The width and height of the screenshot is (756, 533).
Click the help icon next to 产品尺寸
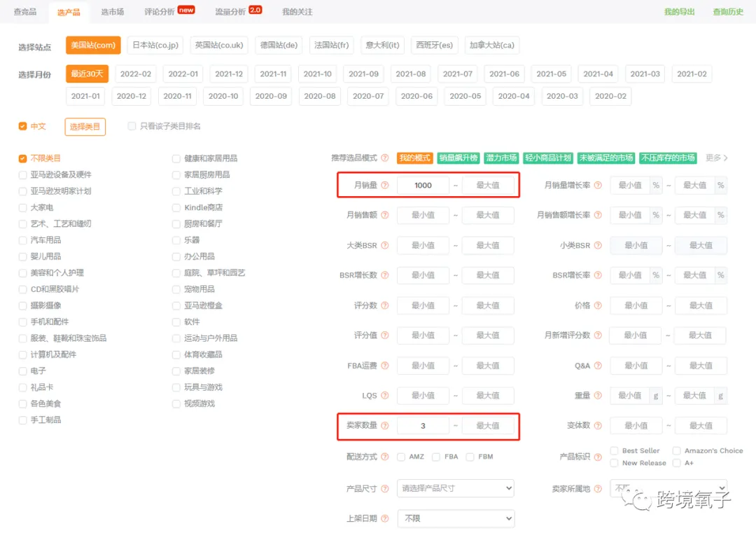385,489
